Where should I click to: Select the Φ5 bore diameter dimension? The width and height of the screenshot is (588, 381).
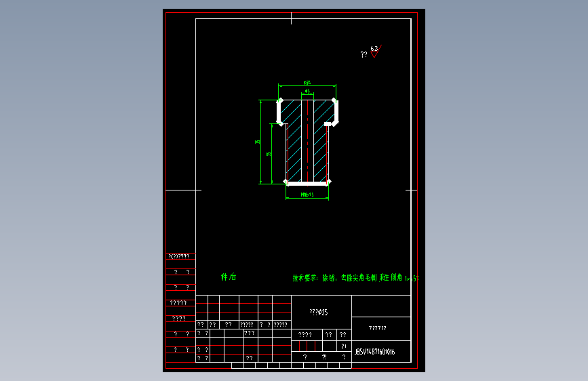[x=307, y=91]
